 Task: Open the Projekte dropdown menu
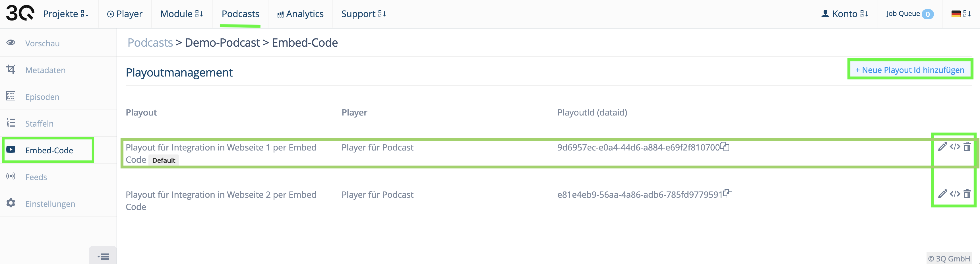pyautogui.click(x=66, y=14)
